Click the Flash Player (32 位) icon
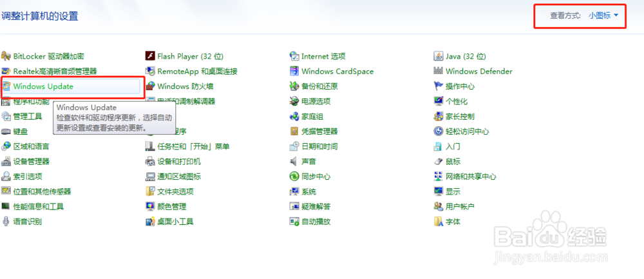Image resolution: width=644 pixels, height=279 pixels. [x=150, y=56]
